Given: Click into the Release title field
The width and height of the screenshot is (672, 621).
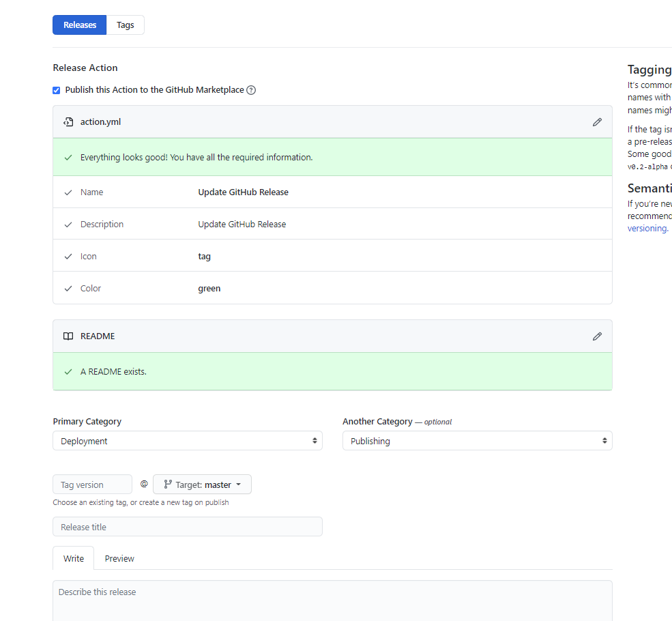Looking at the screenshot, I should coord(187,526).
